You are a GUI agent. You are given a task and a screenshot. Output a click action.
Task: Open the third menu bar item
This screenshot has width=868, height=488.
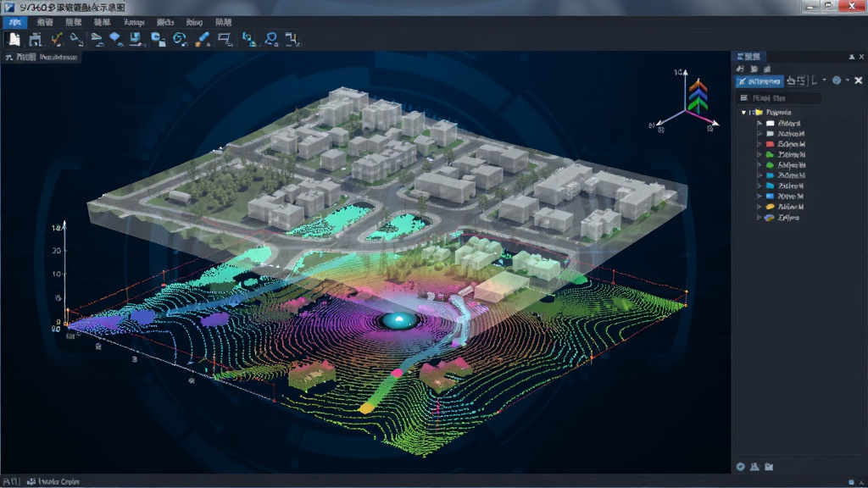click(74, 22)
